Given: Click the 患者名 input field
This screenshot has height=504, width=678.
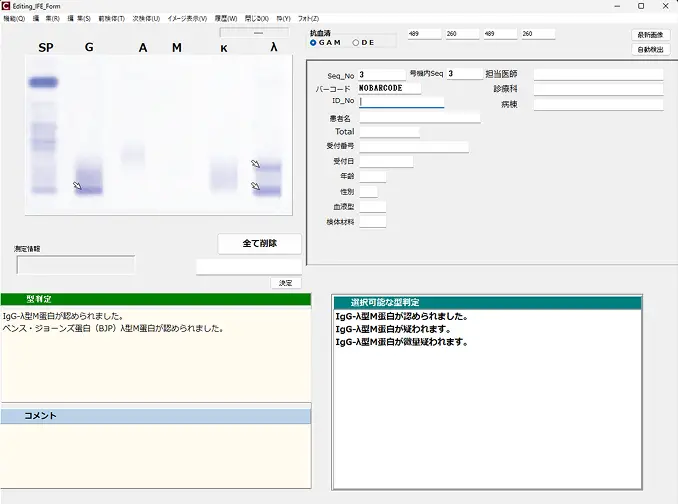Looking at the screenshot, I should [x=419, y=117].
